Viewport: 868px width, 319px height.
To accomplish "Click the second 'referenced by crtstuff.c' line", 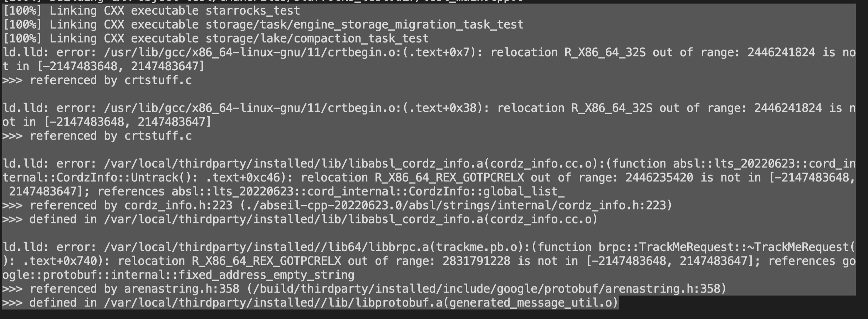I will pyautogui.click(x=97, y=136).
